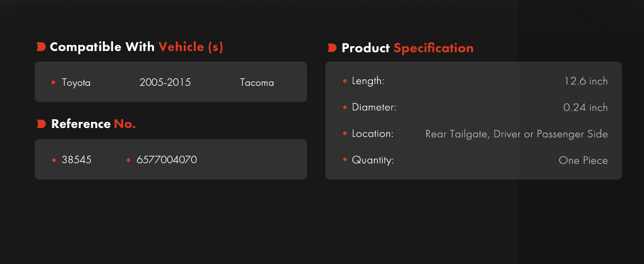Click the red bullet next to Diameter
644x264 pixels.
coord(345,107)
